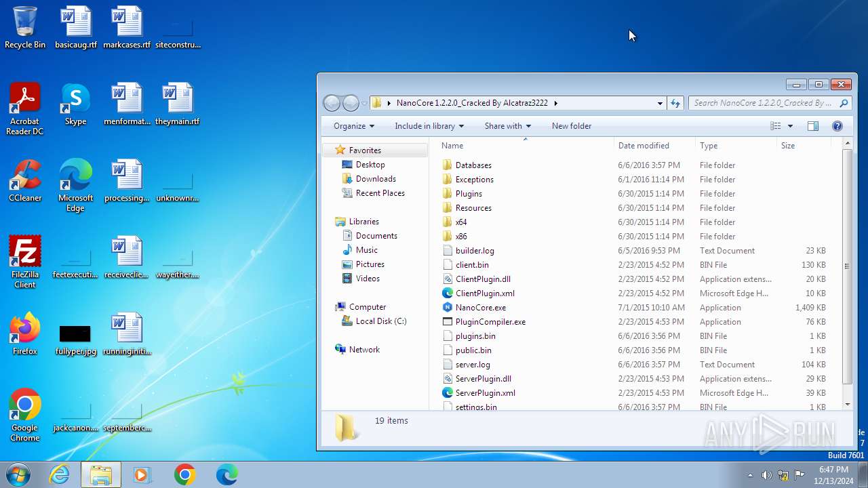Select the x64 folder
This screenshot has height=488, width=868.
tap(461, 222)
